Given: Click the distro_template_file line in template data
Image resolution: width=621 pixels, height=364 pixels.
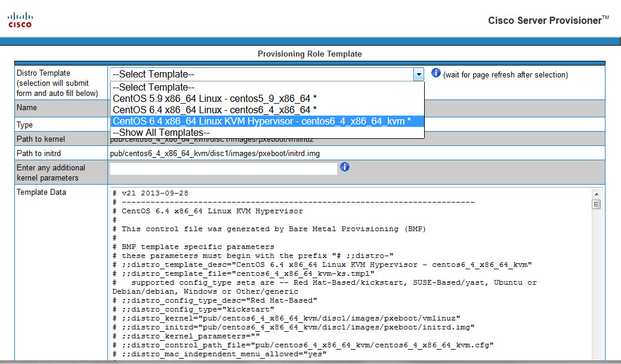Looking at the screenshot, I should pyautogui.click(x=243, y=273).
